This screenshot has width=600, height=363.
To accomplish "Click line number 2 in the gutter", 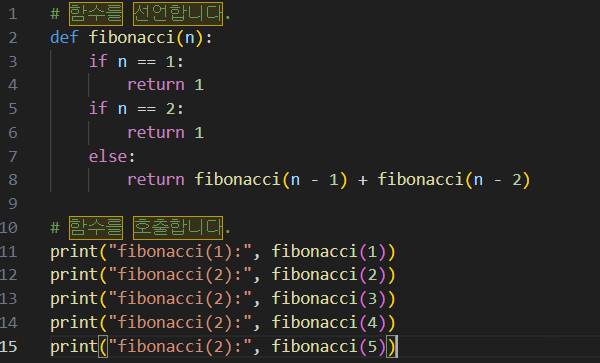I will click(x=13, y=38).
